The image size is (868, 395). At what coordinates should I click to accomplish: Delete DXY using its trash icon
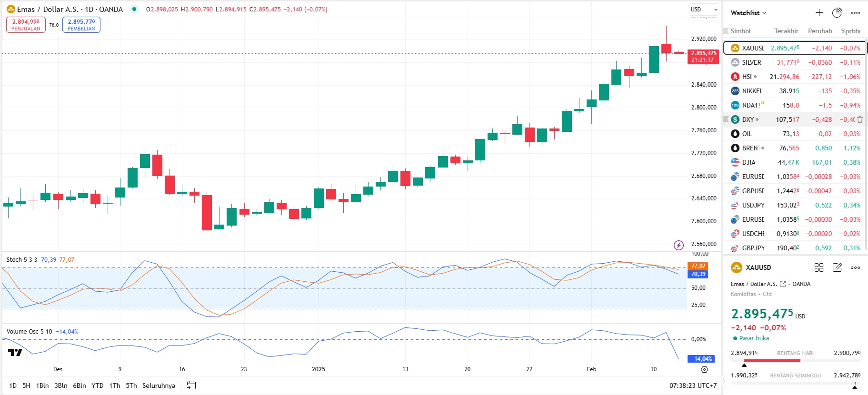(x=860, y=119)
